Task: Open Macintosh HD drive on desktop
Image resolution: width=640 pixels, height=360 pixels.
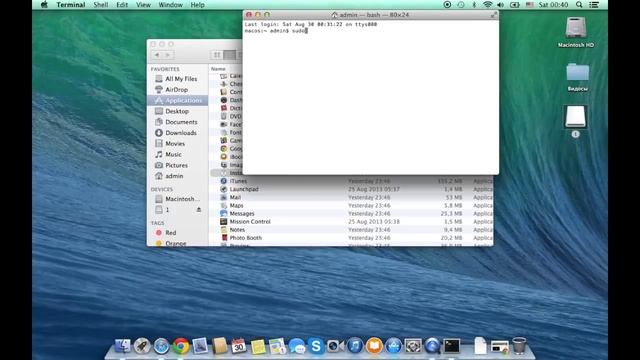Action: (576, 33)
